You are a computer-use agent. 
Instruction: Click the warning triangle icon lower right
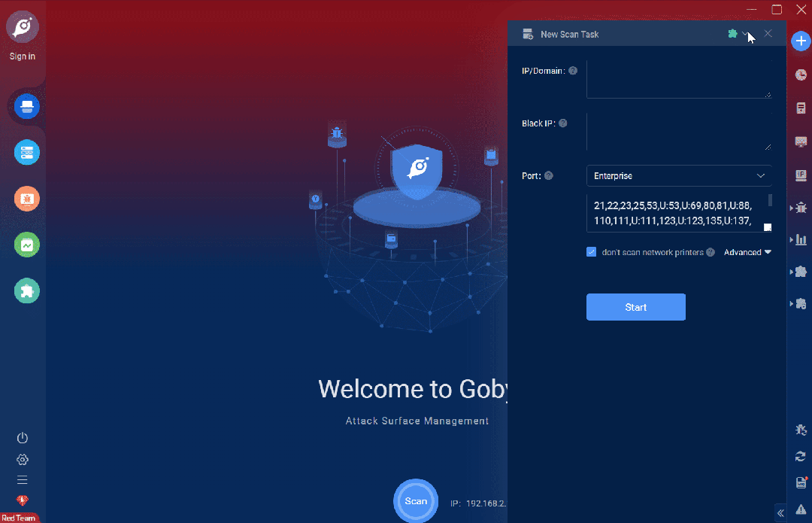[801, 509]
